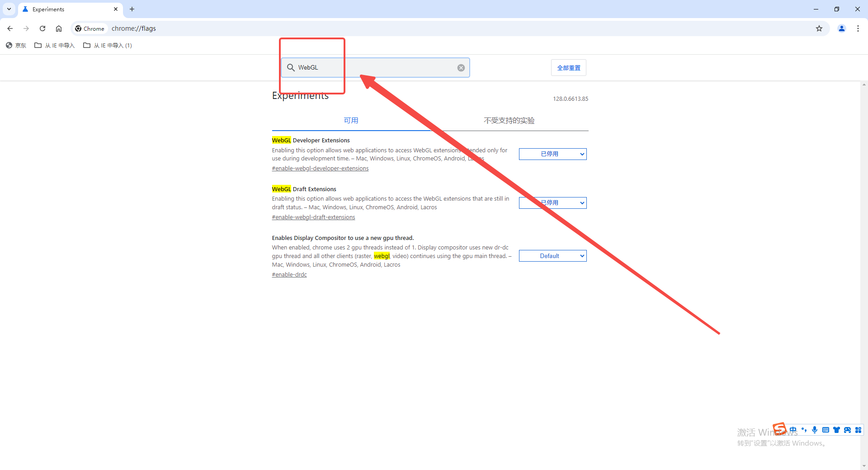Click the page scrollbar down arrow
Viewport: 868px width, 470px height.
point(864,466)
